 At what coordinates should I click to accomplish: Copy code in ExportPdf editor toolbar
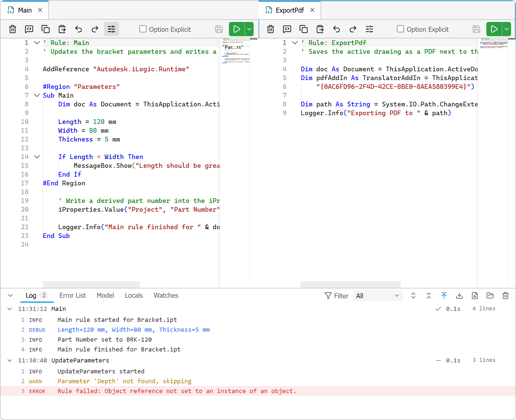[304, 29]
